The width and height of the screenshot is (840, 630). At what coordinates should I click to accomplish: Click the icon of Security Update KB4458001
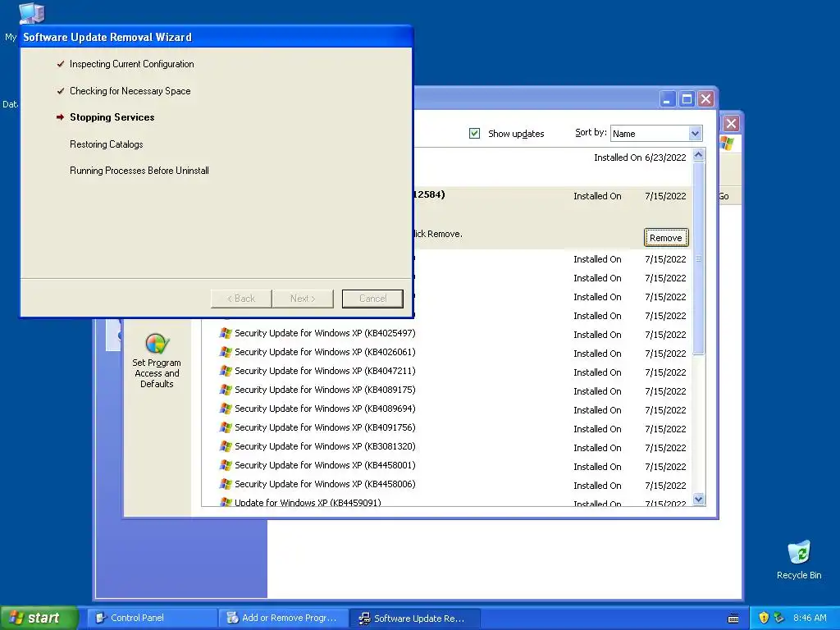click(226, 465)
